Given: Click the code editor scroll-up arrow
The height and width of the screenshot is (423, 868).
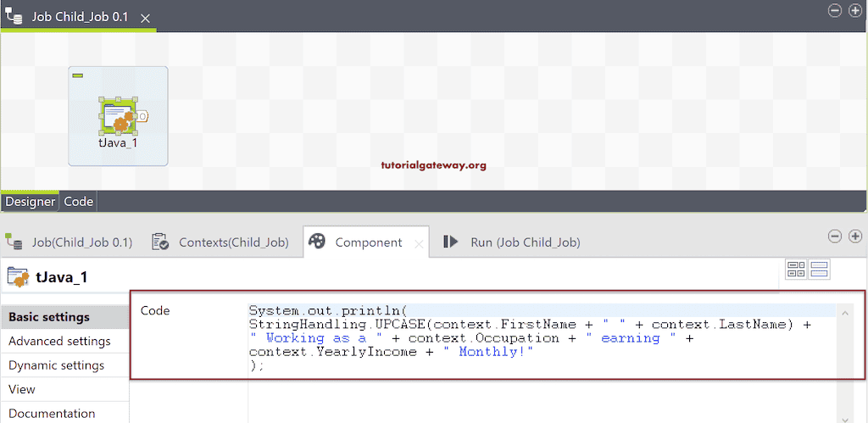Looking at the screenshot, I should tap(845, 314).
